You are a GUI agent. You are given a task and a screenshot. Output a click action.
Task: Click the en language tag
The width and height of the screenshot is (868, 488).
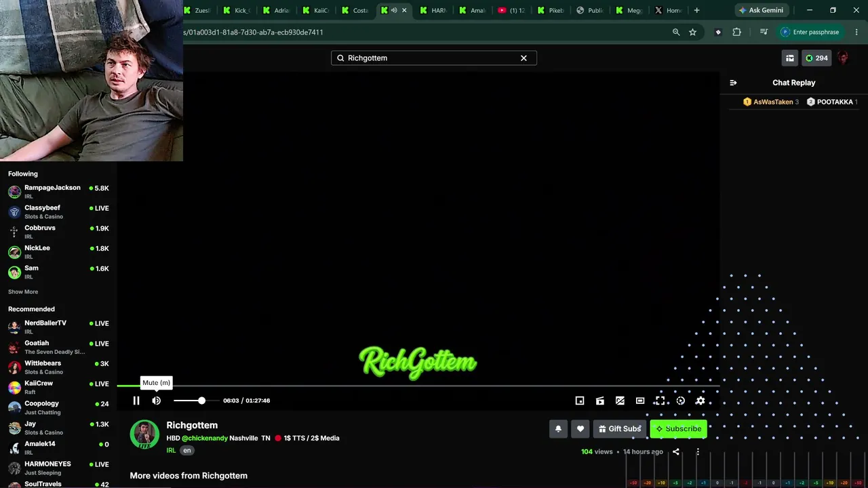click(187, 451)
